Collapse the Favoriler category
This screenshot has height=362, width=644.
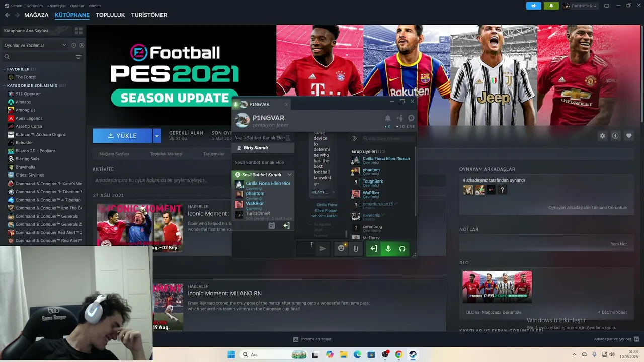tap(4, 69)
